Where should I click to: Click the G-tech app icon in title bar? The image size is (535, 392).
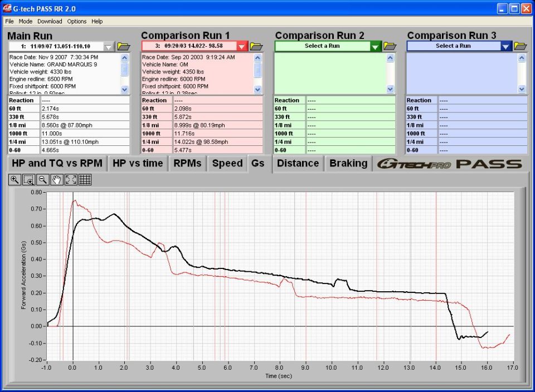(x=7, y=8)
